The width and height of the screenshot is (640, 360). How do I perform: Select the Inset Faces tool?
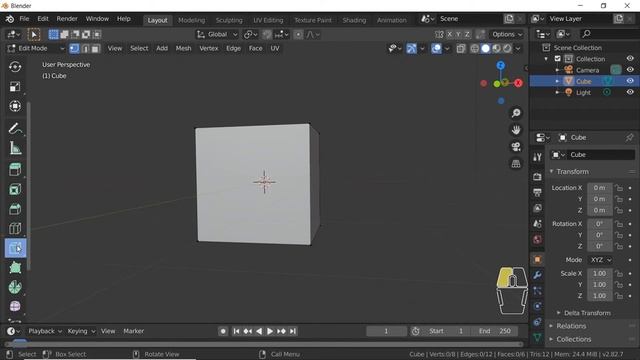pyautogui.click(x=15, y=189)
